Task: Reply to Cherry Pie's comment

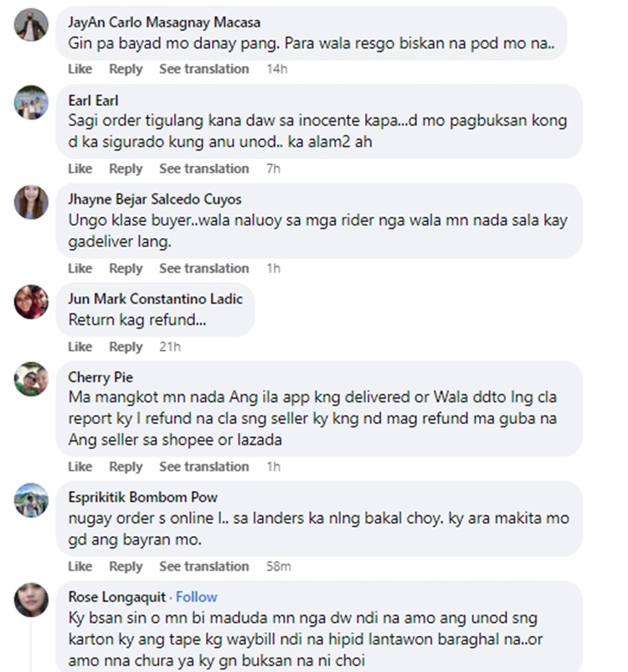Action: pos(126,467)
